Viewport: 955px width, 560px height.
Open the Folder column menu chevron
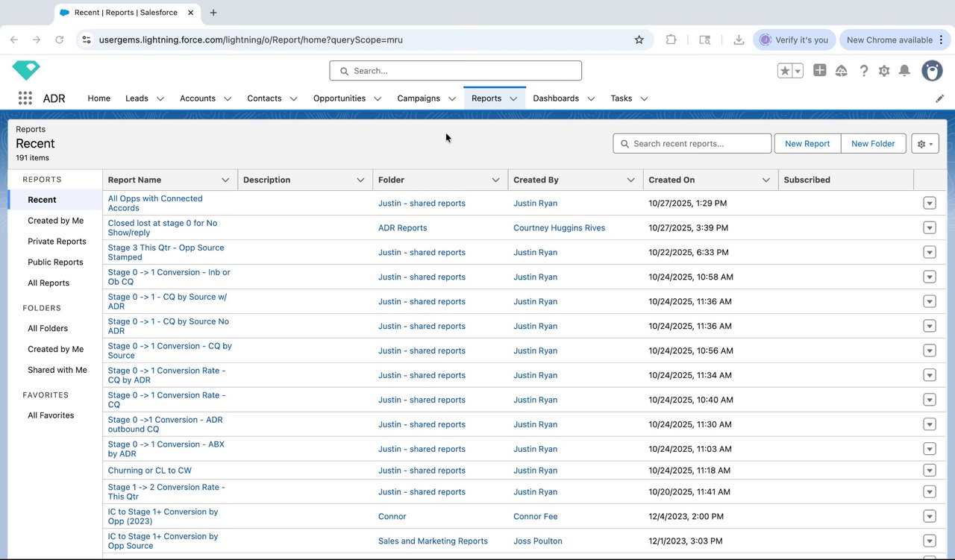pyautogui.click(x=495, y=180)
